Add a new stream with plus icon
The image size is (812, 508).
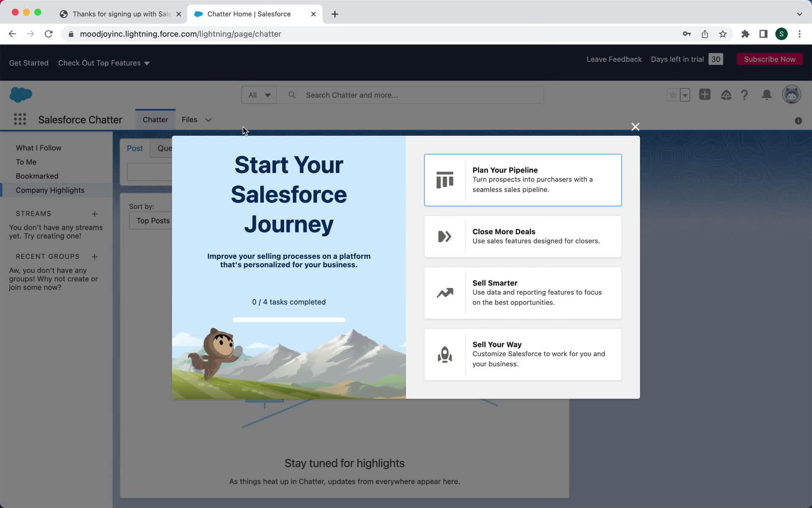coord(95,214)
